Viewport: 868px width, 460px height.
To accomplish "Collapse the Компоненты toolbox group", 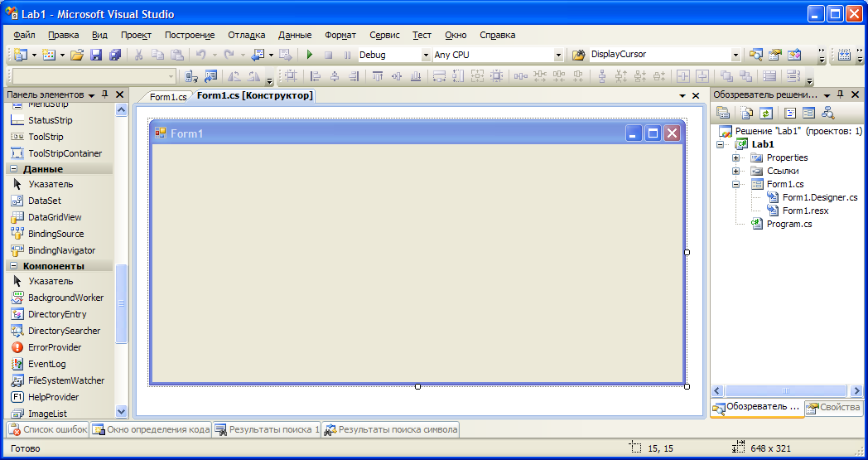I will click(x=14, y=266).
